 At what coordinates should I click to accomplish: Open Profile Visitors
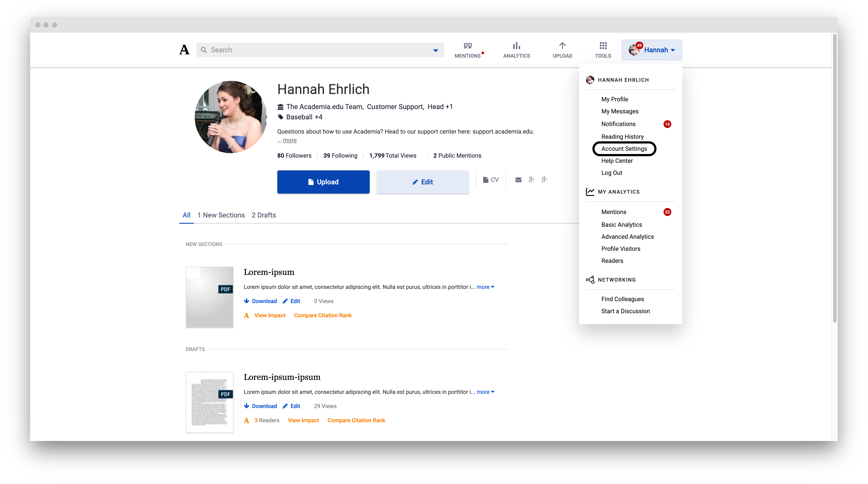pyautogui.click(x=621, y=249)
